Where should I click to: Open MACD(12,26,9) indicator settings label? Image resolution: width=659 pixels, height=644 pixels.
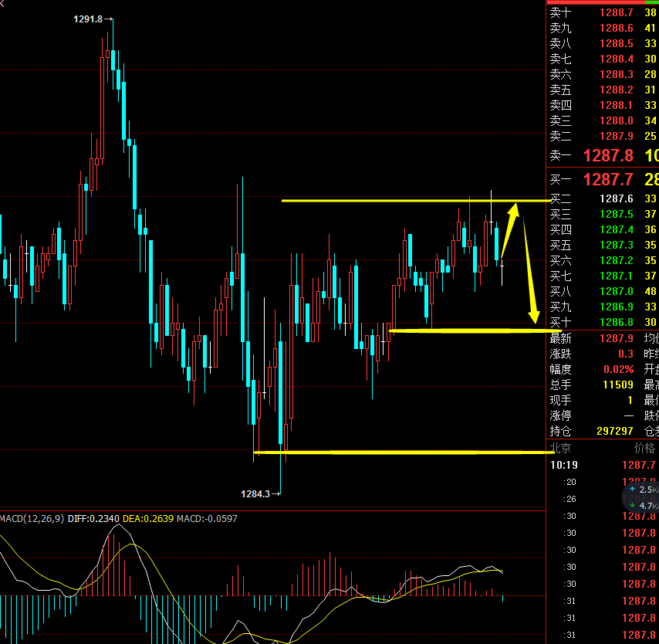click(32, 518)
